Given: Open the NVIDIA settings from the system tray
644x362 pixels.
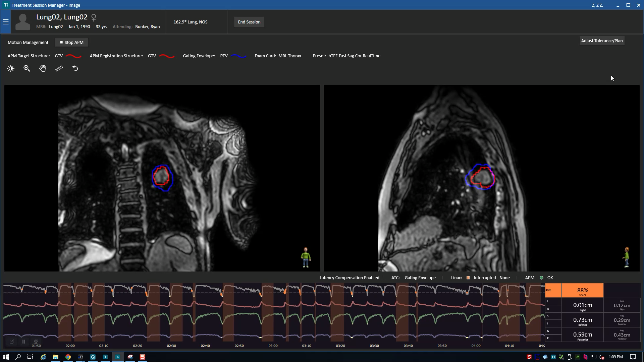Looking at the screenshot, I should tap(578, 357).
